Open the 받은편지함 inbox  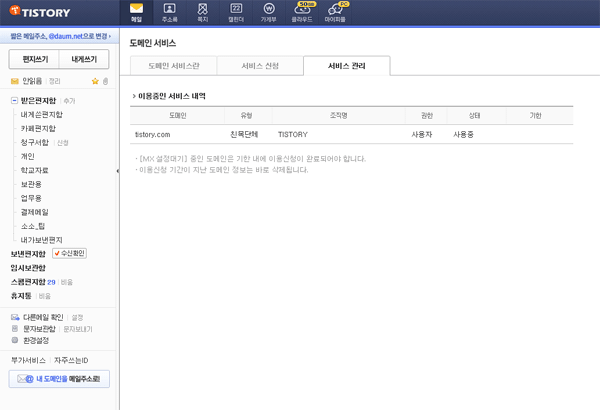point(38,101)
